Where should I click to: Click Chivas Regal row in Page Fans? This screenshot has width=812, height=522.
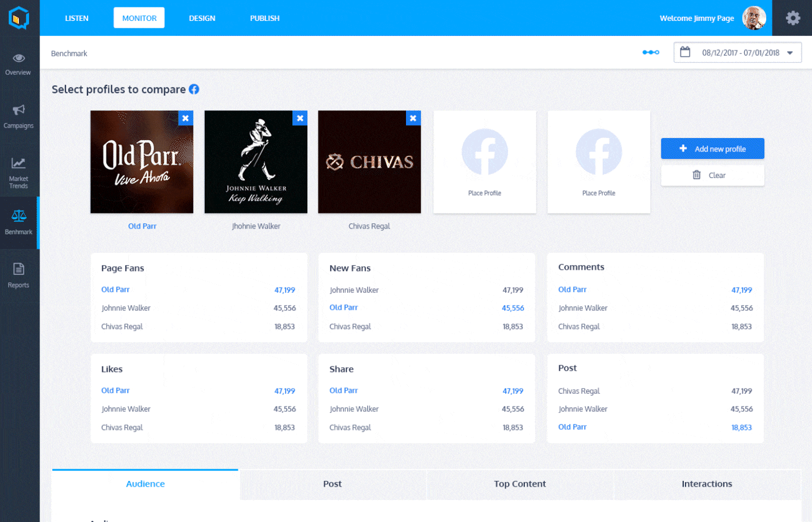point(198,327)
